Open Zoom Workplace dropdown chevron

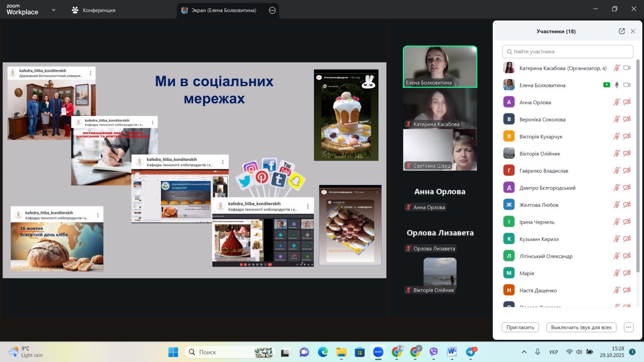[54, 10]
